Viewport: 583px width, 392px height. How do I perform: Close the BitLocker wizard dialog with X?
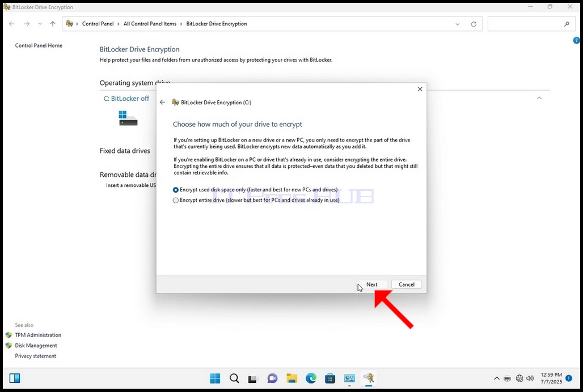pos(420,89)
